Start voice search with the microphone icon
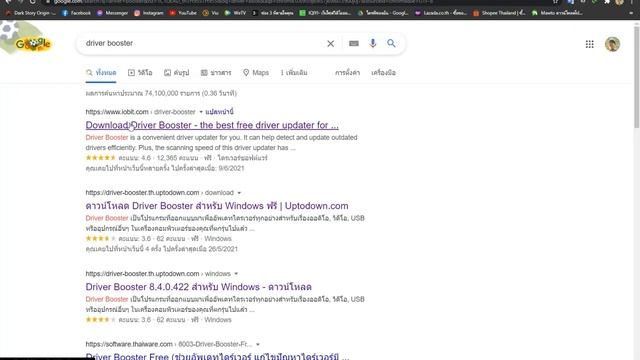The height and width of the screenshot is (360, 640). coord(372,43)
